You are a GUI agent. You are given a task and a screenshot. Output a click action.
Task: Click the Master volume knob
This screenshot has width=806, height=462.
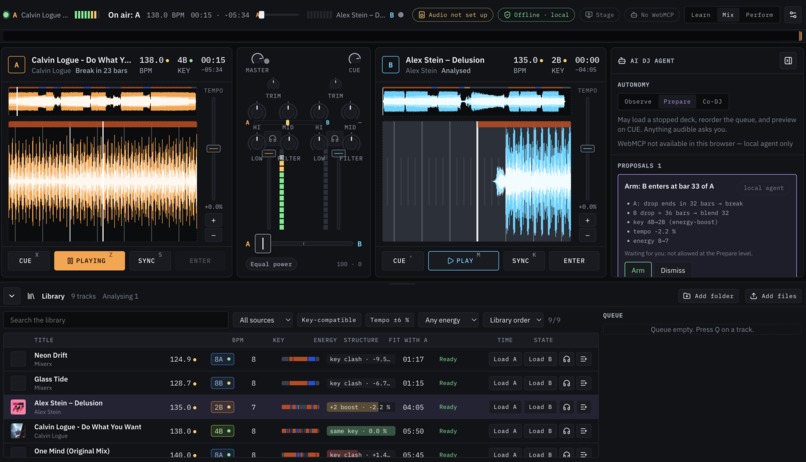(x=258, y=58)
